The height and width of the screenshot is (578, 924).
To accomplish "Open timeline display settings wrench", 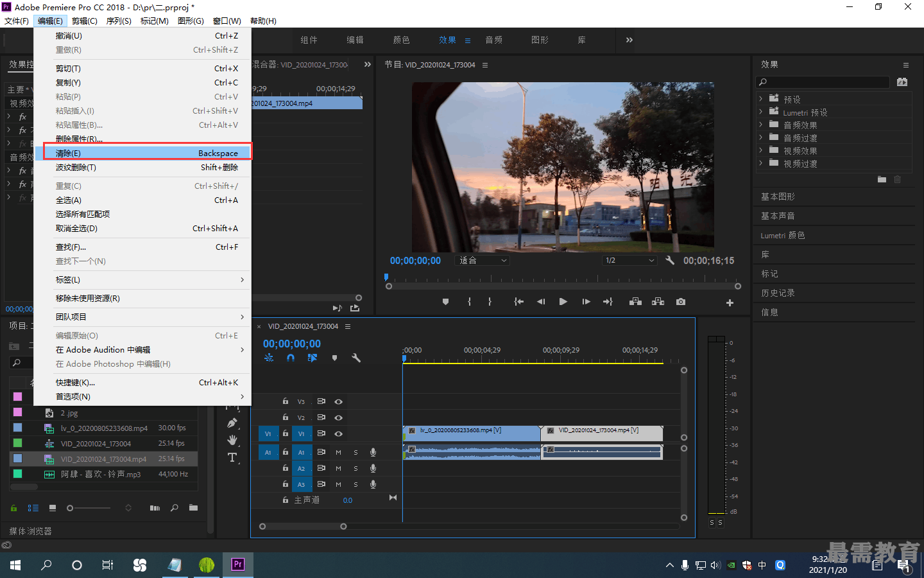I will pos(356,358).
